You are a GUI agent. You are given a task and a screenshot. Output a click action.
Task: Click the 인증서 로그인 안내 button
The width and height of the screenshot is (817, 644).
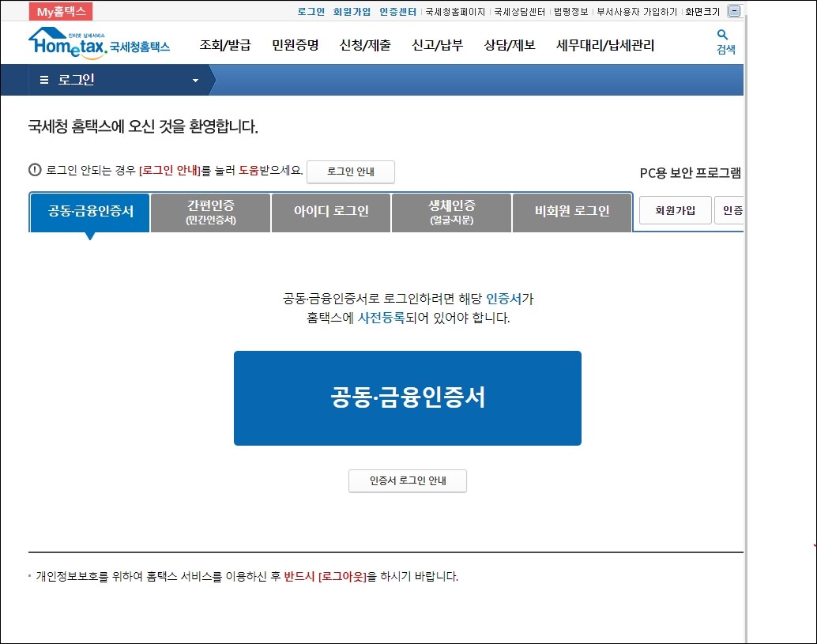pyautogui.click(x=408, y=481)
